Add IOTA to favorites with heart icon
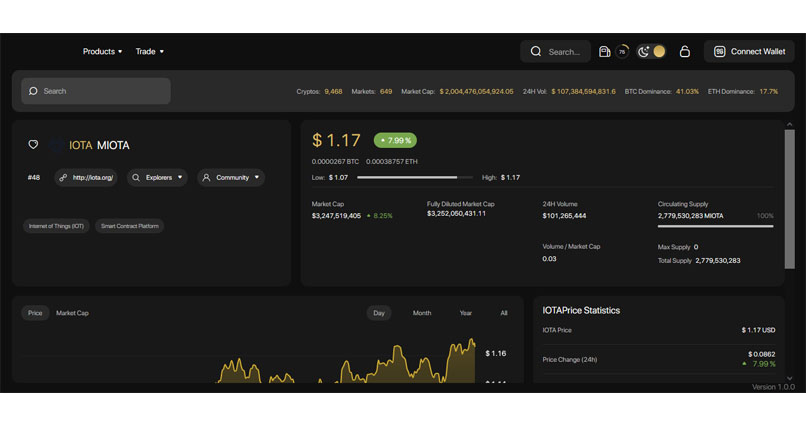Screen dimensions: 806x430 pyautogui.click(x=33, y=145)
